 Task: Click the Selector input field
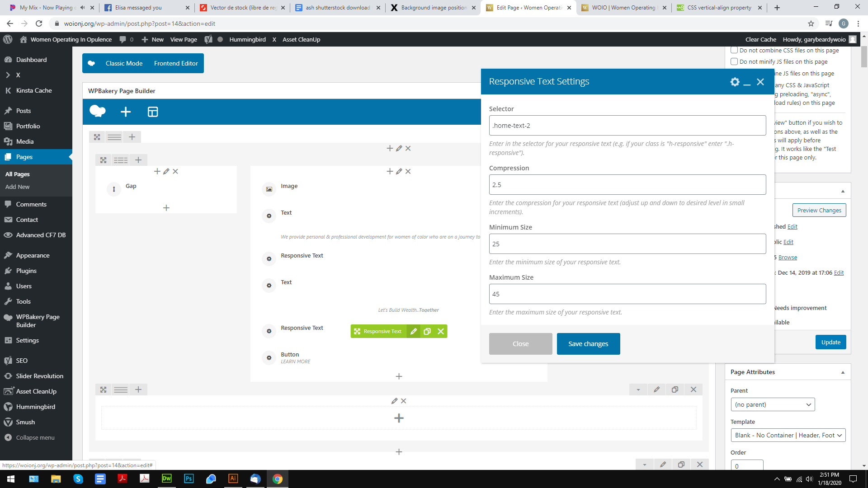(x=627, y=126)
